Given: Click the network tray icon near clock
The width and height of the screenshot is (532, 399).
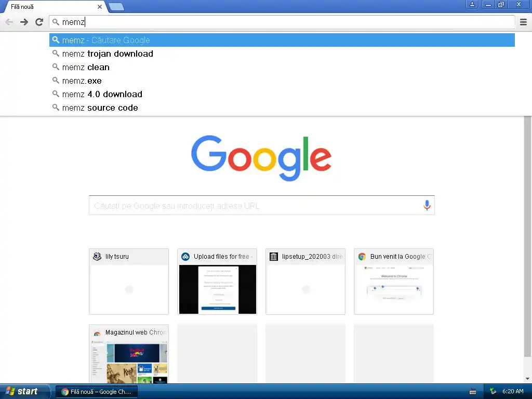Looking at the screenshot, I should tap(493, 391).
